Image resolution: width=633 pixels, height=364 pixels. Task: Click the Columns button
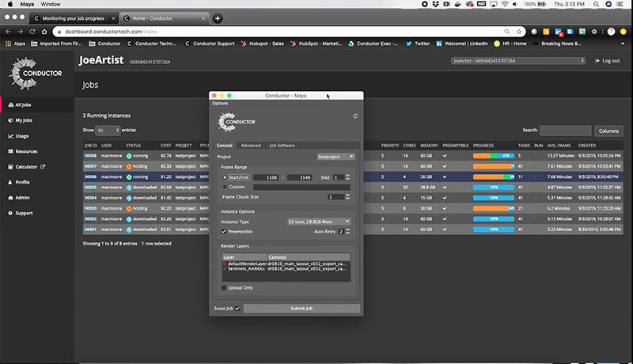(x=608, y=131)
